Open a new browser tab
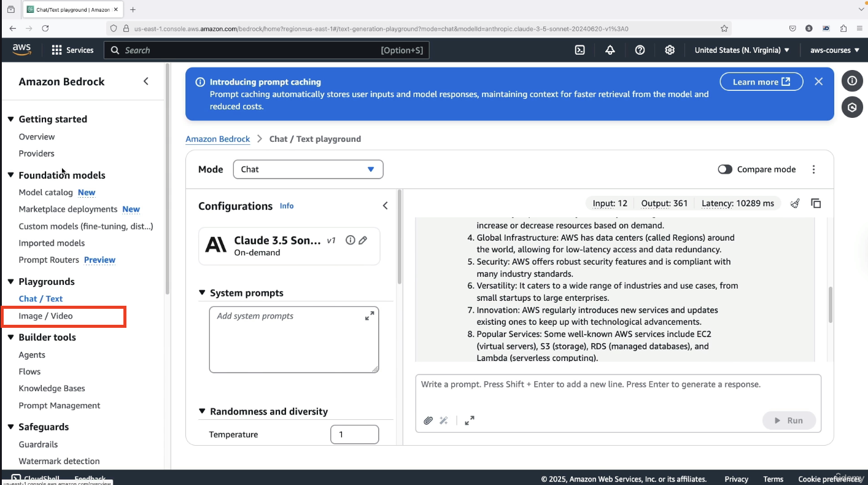 [x=133, y=9]
